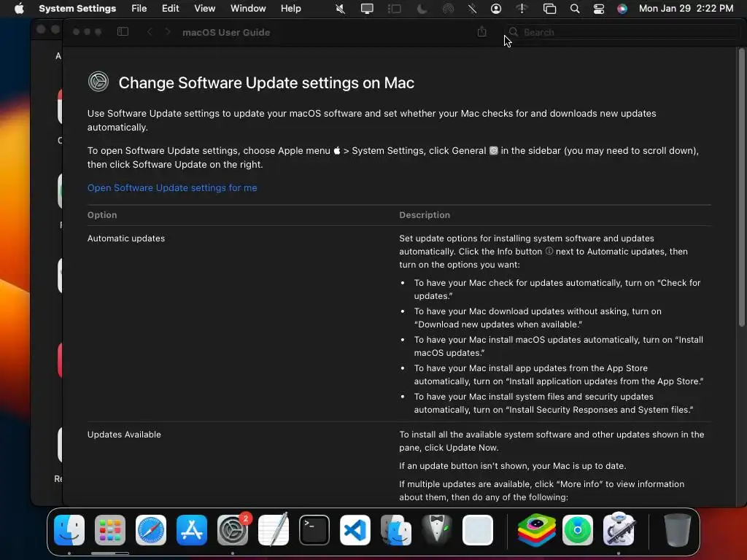The width and height of the screenshot is (747, 560).
Task: Click the muted sound icon in menu bar
Action: 340,9
